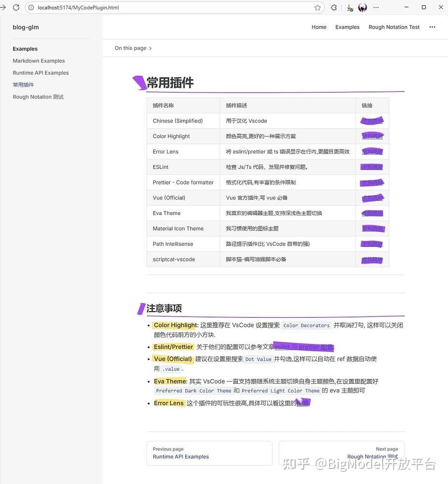Open the link for Chinese (Simplified) row
This screenshot has height=484, width=448.
click(372, 121)
